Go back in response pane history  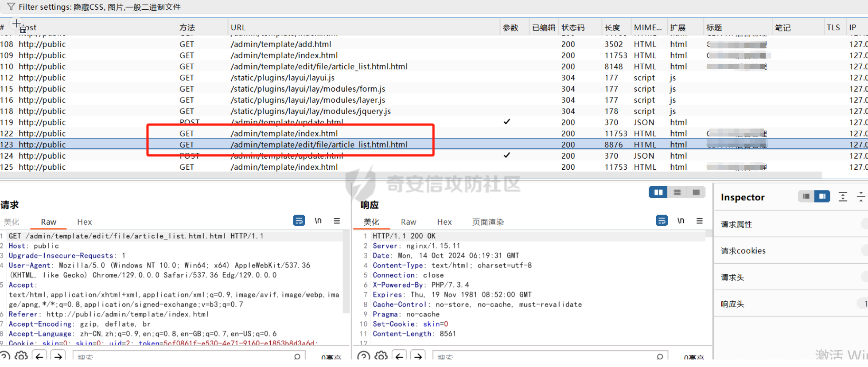pos(400,356)
